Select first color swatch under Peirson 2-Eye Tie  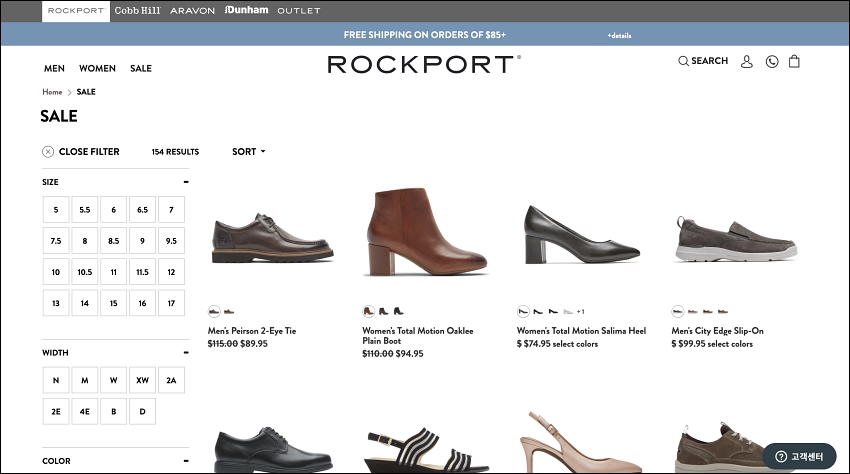coord(214,311)
